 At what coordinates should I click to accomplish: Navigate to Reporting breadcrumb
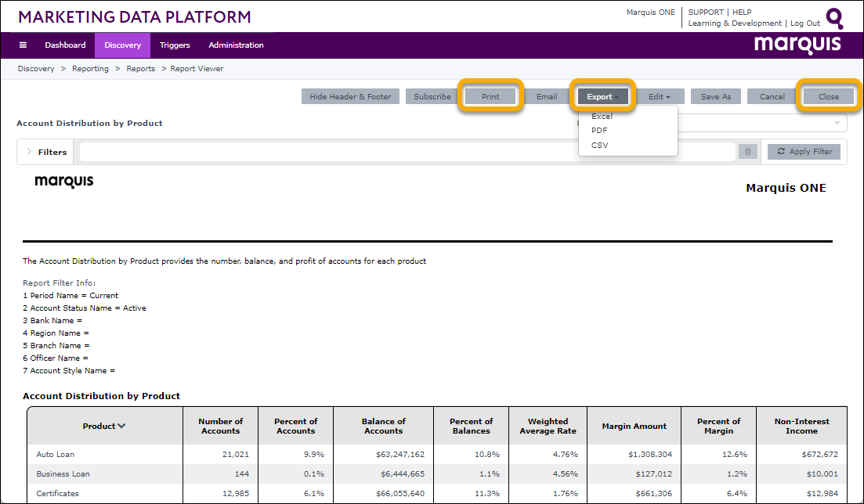point(90,69)
